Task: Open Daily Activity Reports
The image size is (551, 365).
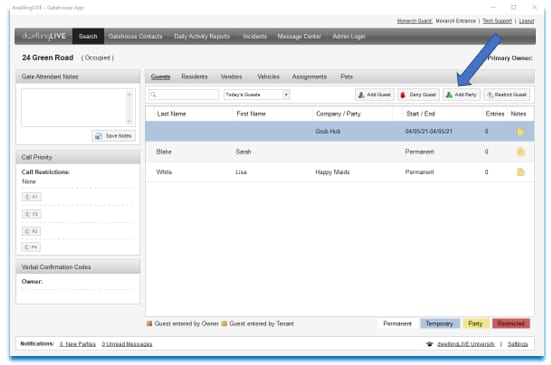Action: [202, 36]
